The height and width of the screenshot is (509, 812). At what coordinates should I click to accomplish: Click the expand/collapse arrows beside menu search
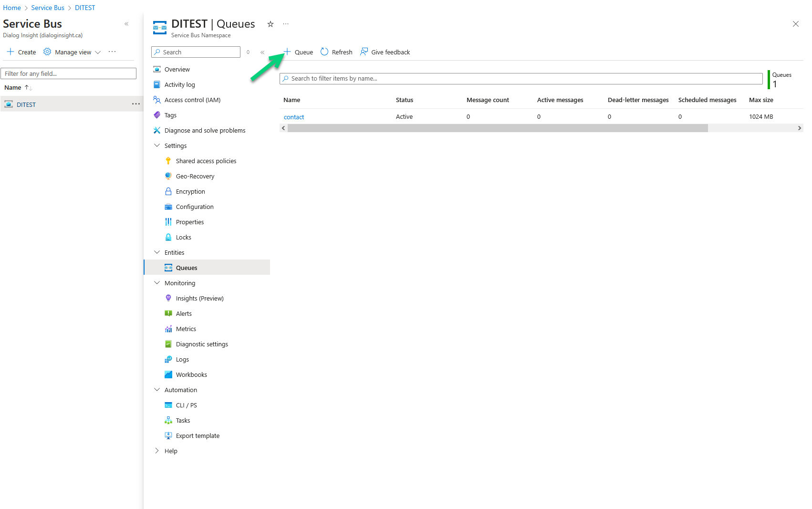pos(248,52)
